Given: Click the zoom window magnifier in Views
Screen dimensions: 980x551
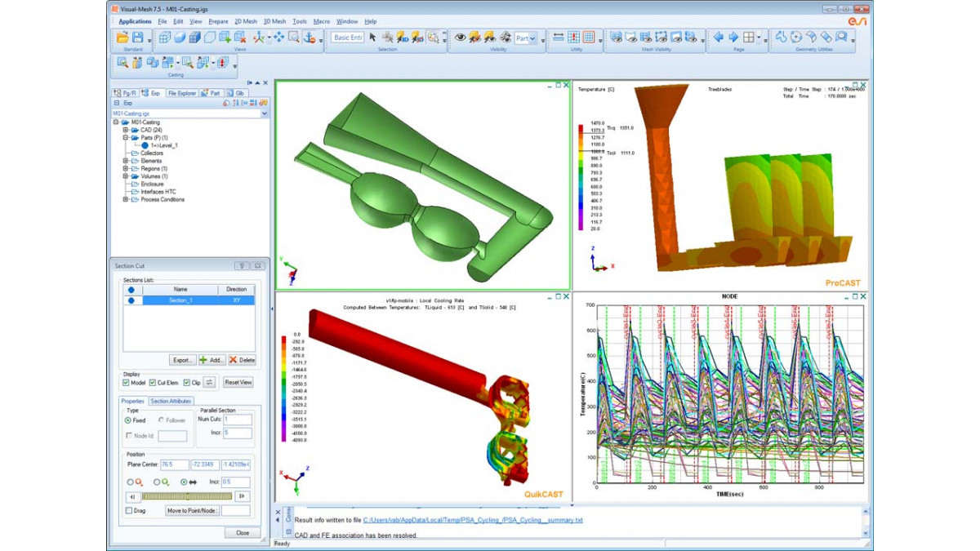Looking at the screenshot, I should [293, 38].
